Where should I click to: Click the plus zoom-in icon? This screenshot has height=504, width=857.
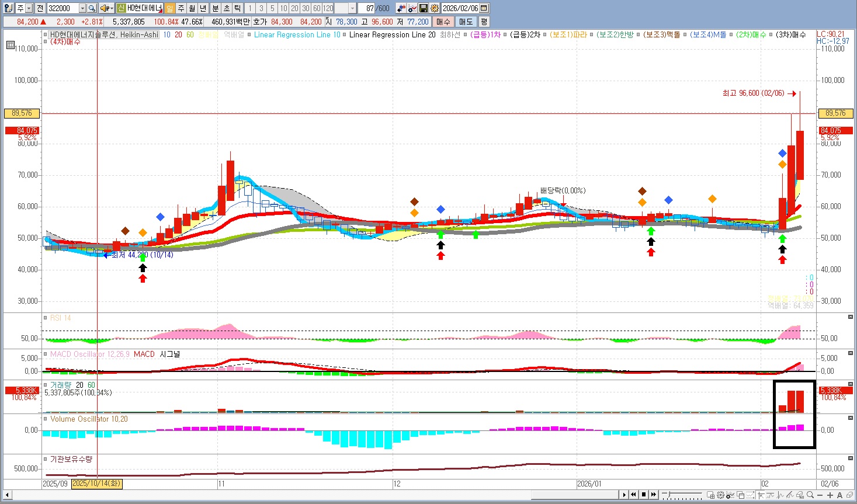[830, 495]
